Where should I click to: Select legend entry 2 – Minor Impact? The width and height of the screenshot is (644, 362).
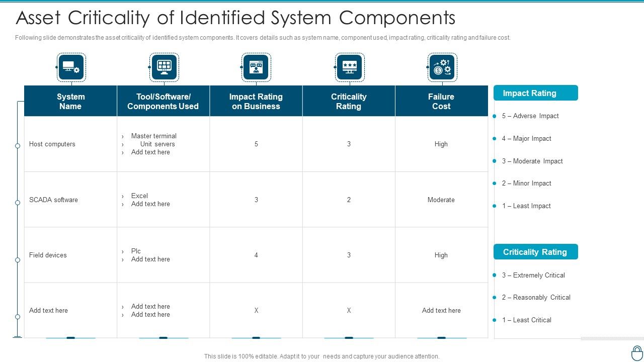pyautogui.click(x=526, y=183)
